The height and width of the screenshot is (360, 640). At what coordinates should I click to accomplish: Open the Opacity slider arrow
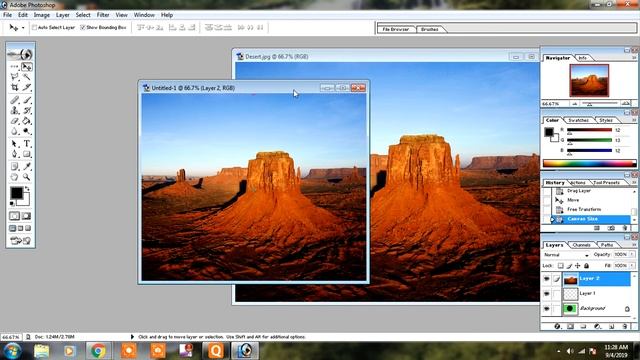coord(632,254)
